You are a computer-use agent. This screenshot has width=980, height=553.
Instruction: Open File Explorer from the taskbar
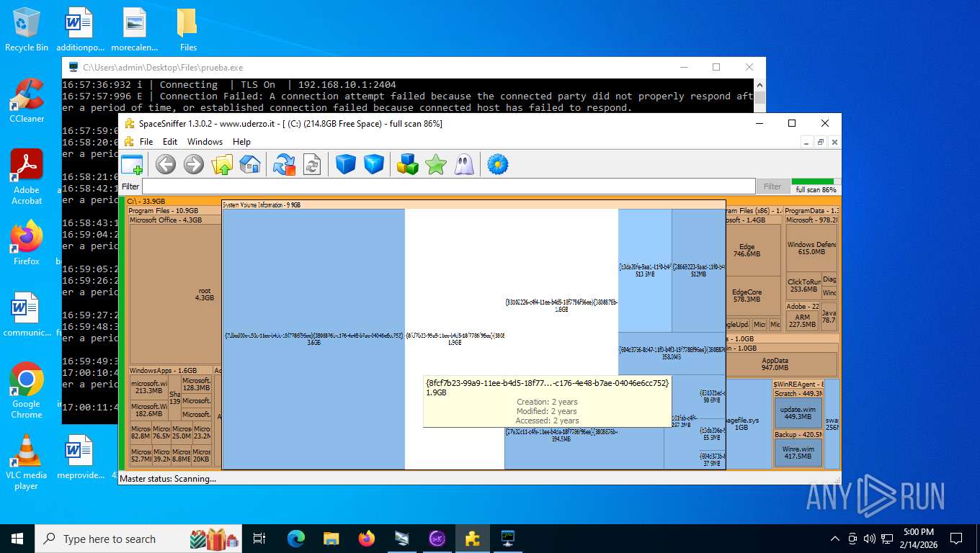pyautogui.click(x=331, y=539)
